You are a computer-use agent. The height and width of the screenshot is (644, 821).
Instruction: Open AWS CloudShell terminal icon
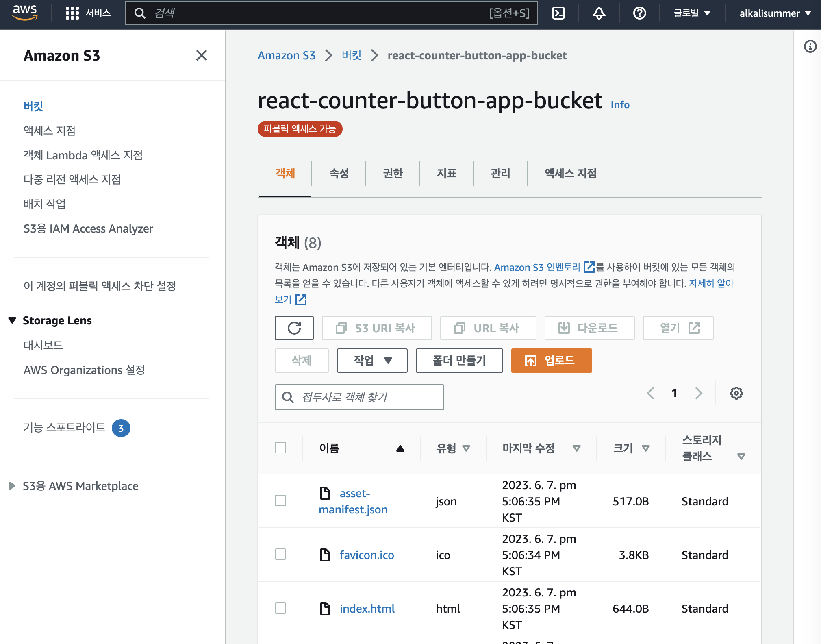click(558, 13)
